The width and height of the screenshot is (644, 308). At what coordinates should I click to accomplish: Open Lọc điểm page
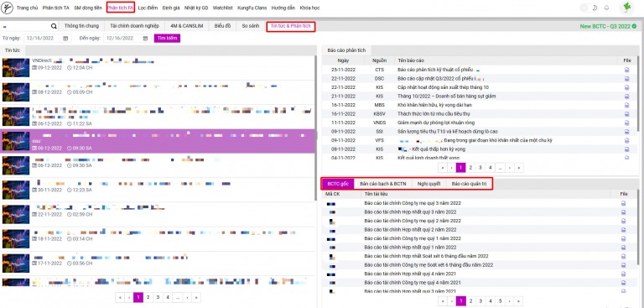tap(148, 8)
